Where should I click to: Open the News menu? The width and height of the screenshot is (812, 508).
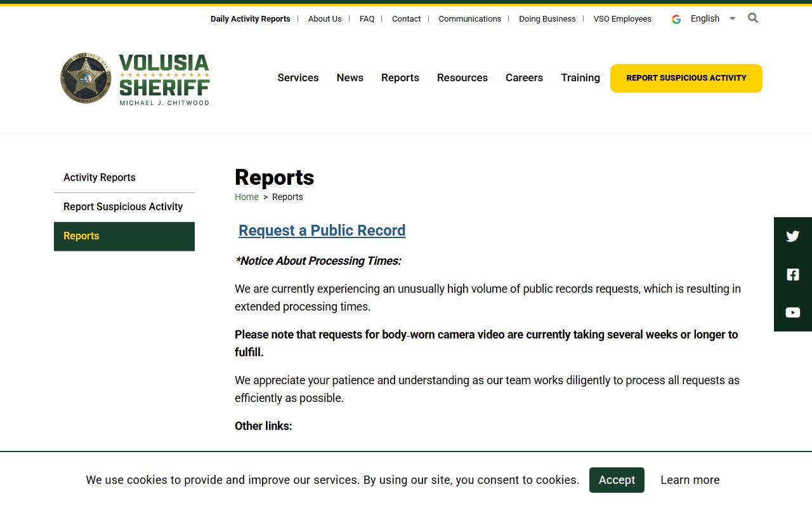coord(350,77)
